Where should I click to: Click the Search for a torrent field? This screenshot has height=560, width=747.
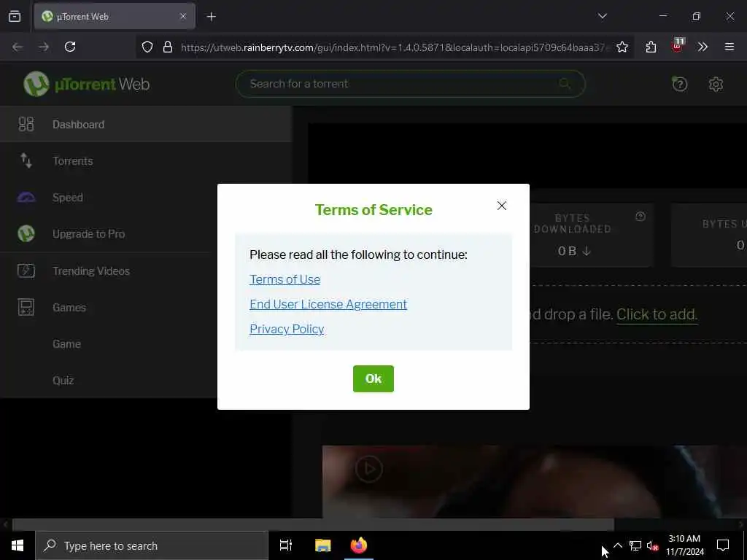[410, 84]
